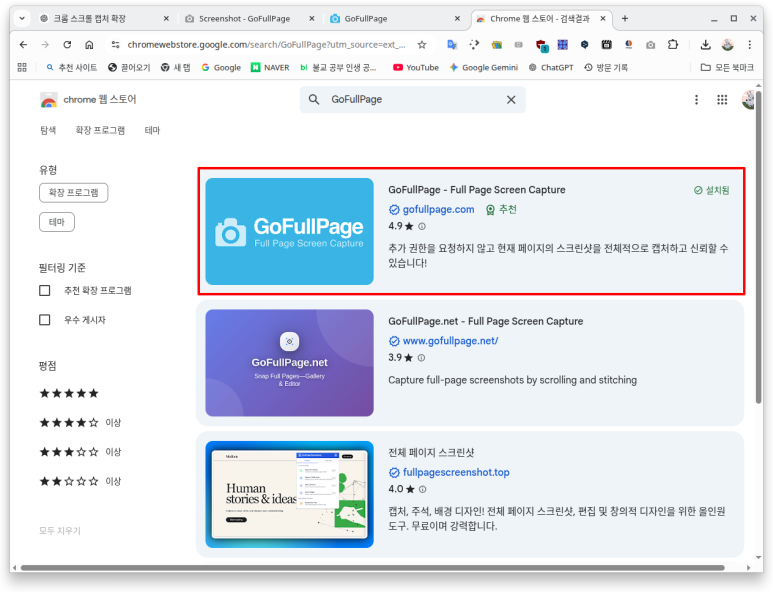Clear the GoFullPage search text
Viewport: 773px width, 592px height.
click(x=511, y=100)
